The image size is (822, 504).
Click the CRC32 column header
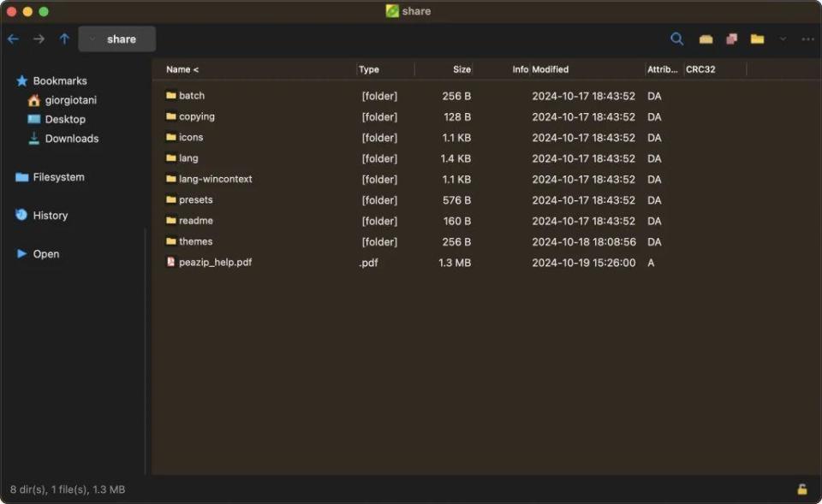point(700,69)
